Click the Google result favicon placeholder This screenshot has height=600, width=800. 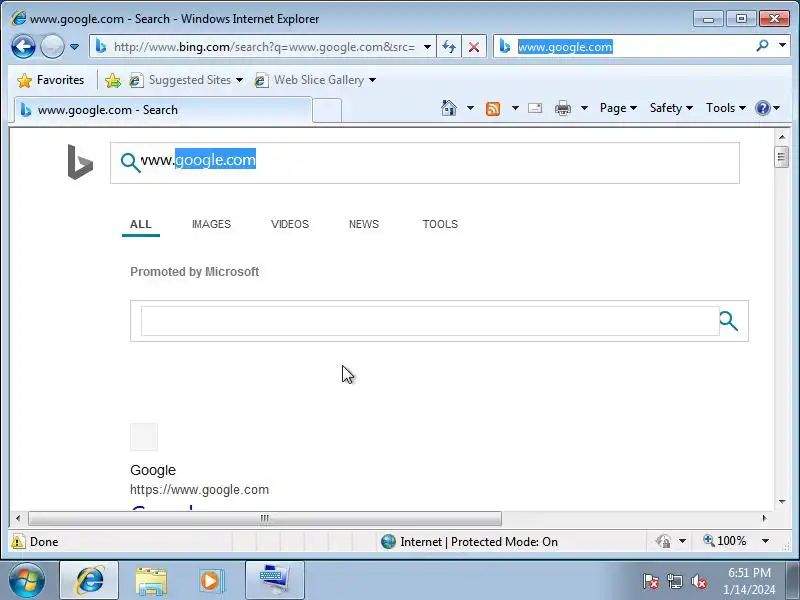pos(144,437)
